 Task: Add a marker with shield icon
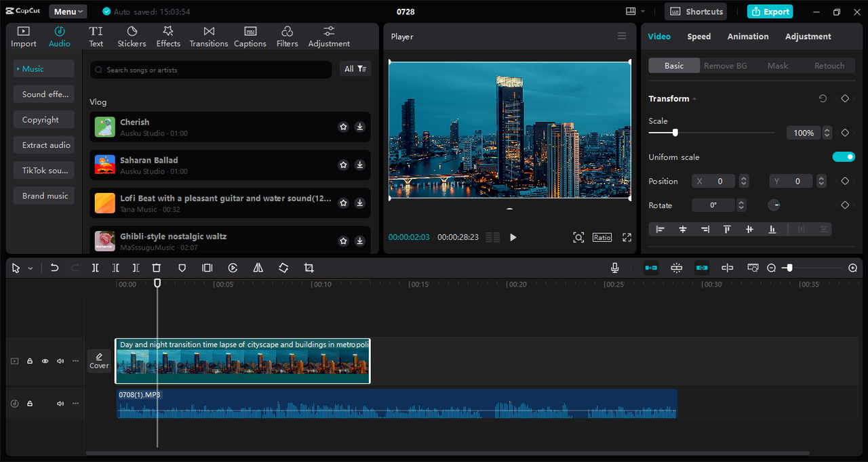click(182, 268)
